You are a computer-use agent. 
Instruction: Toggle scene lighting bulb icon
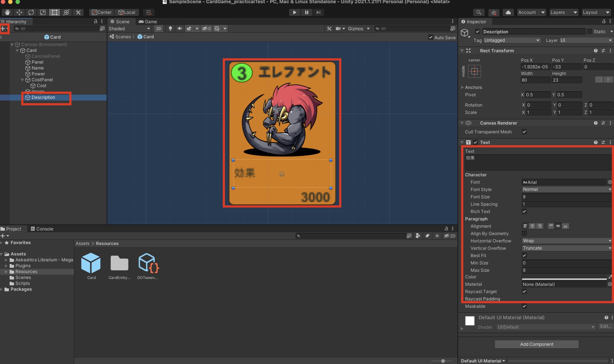pyautogui.click(x=170, y=28)
